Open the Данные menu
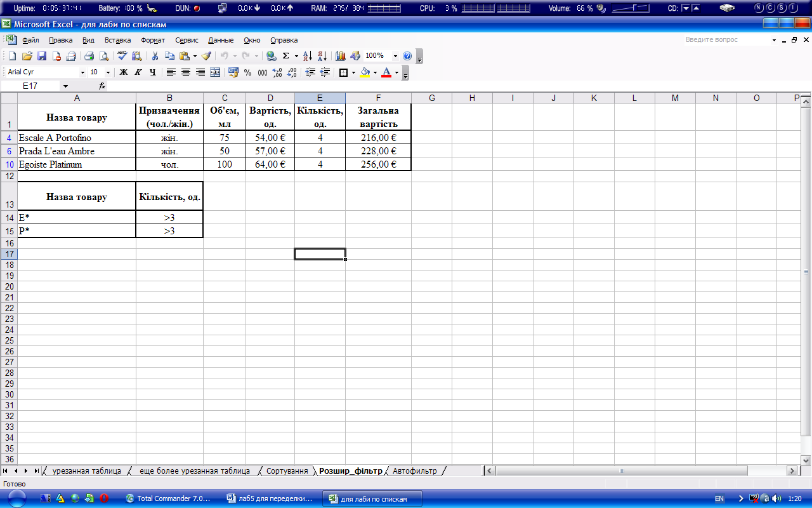812x508 pixels. [x=221, y=40]
